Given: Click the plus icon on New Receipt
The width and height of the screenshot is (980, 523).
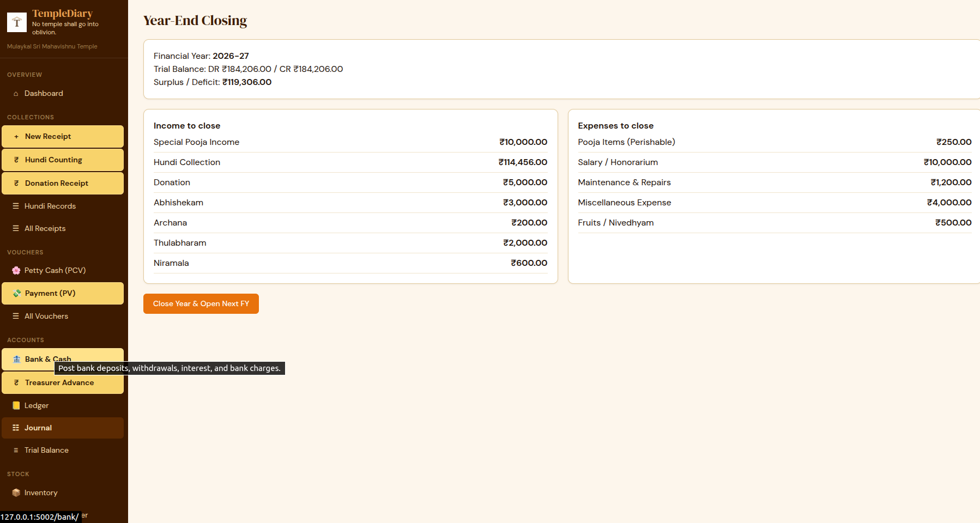Looking at the screenshot, I should point(16,137).
